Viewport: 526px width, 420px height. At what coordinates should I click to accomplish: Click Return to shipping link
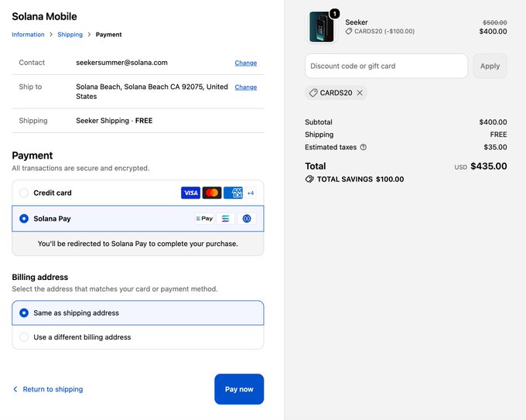53,389
